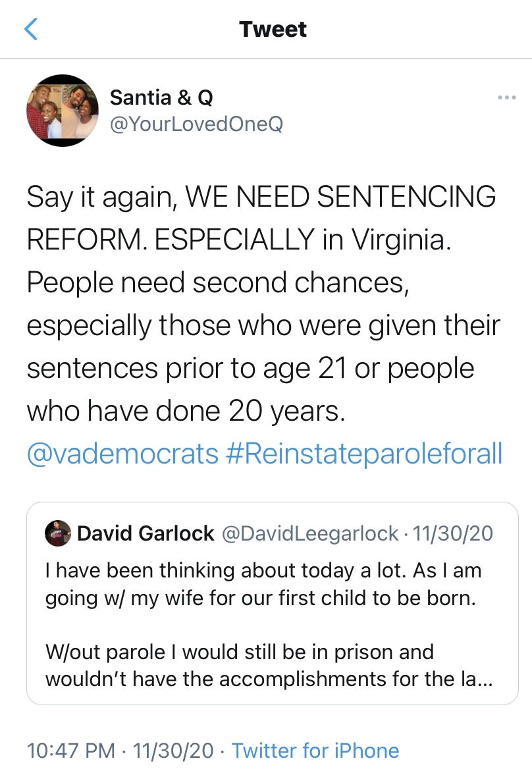Expand the truncated 'W/out parole' quoted text
Viewport: 532px width, 773px height.
point(263,665)
